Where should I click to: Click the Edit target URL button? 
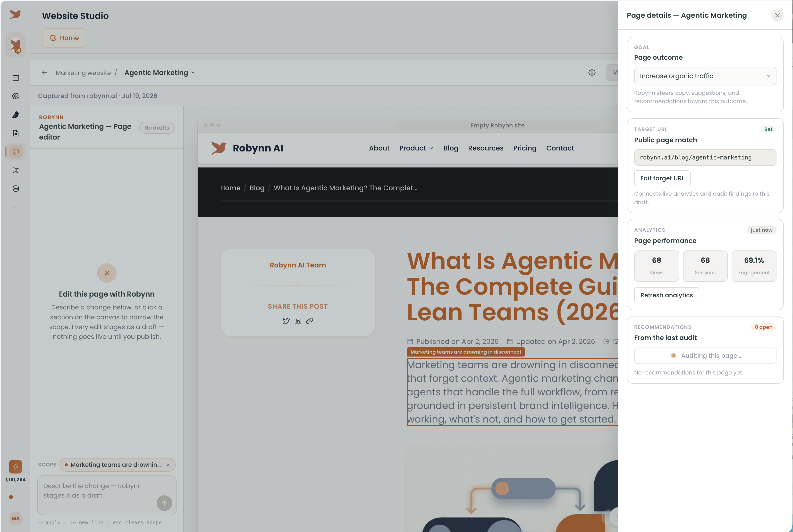(x=662, y=178)
